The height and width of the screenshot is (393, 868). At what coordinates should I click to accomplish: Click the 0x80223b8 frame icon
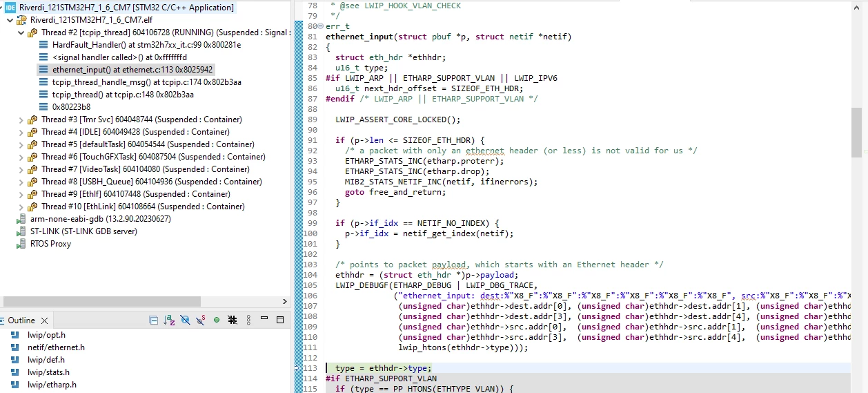(43, 107)
